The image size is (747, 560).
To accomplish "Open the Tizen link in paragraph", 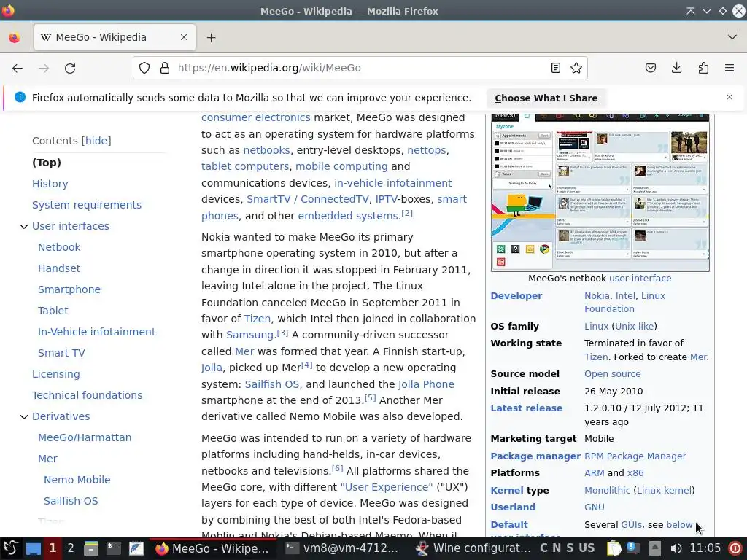I will (x=258, y=319).
